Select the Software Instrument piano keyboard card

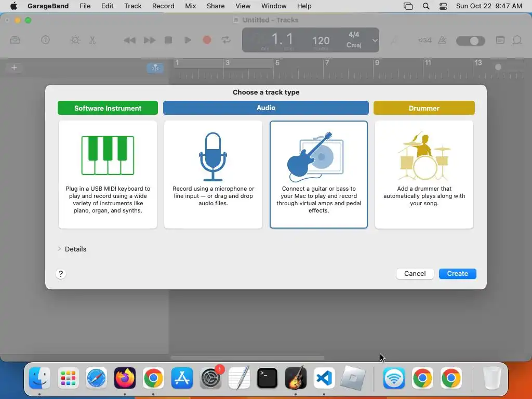click(x=108, y=175)
